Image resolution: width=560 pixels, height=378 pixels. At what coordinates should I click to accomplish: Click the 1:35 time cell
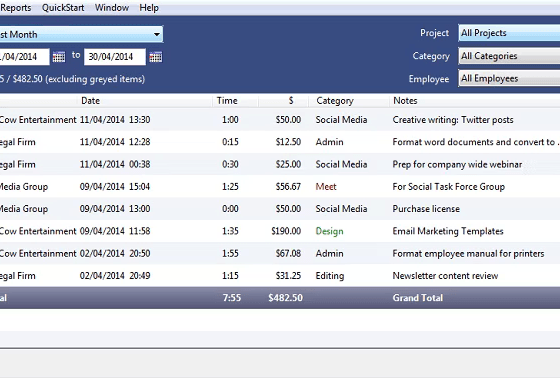click(x=230, y=231)
